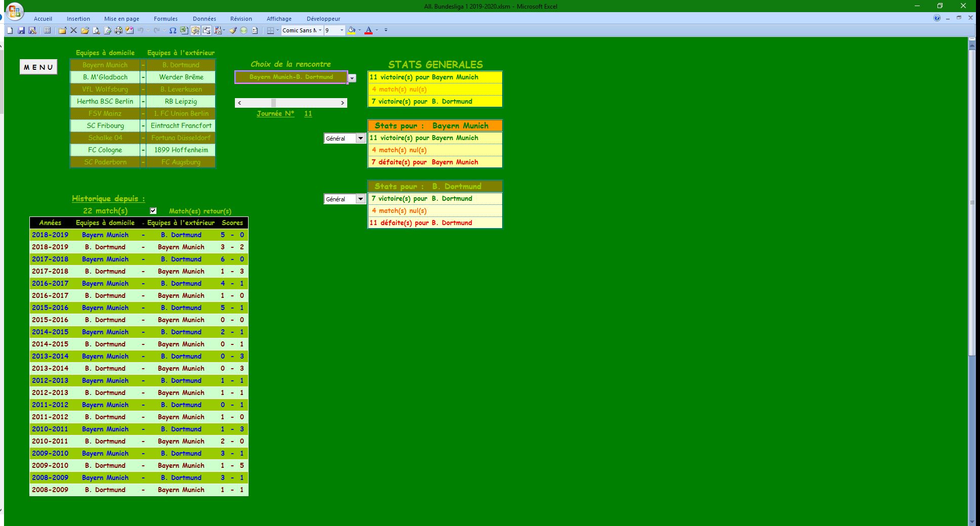Viewport: 980px width, 526px height.
Task: Open the font size dropdown
Action: 342,30
